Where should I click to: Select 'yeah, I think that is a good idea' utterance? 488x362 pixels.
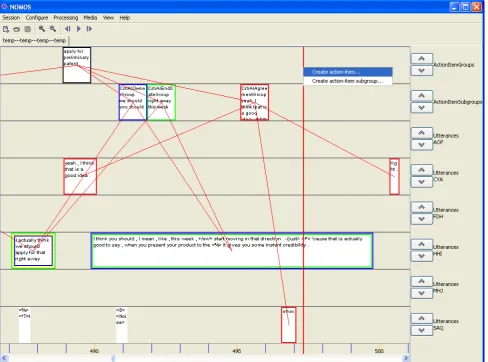(x=80, y=177)
